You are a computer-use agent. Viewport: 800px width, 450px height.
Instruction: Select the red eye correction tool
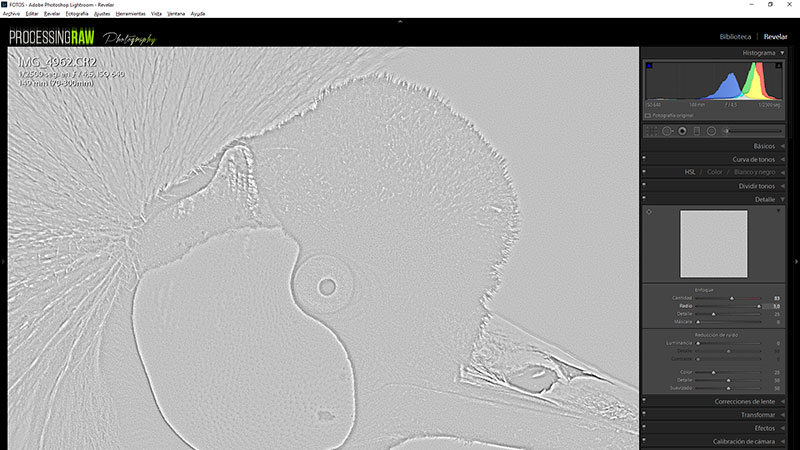[x=682, y=130]
